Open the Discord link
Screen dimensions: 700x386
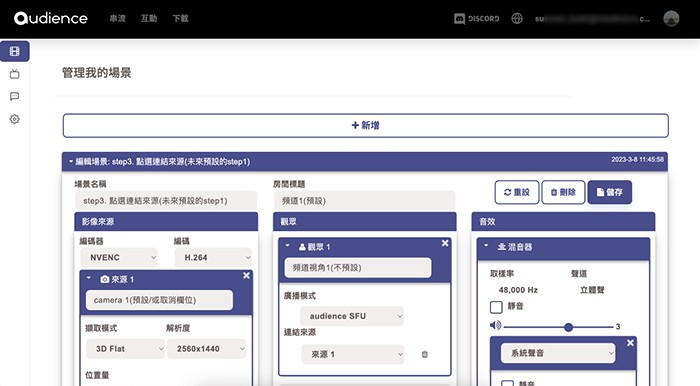click(x=476, y=19)
